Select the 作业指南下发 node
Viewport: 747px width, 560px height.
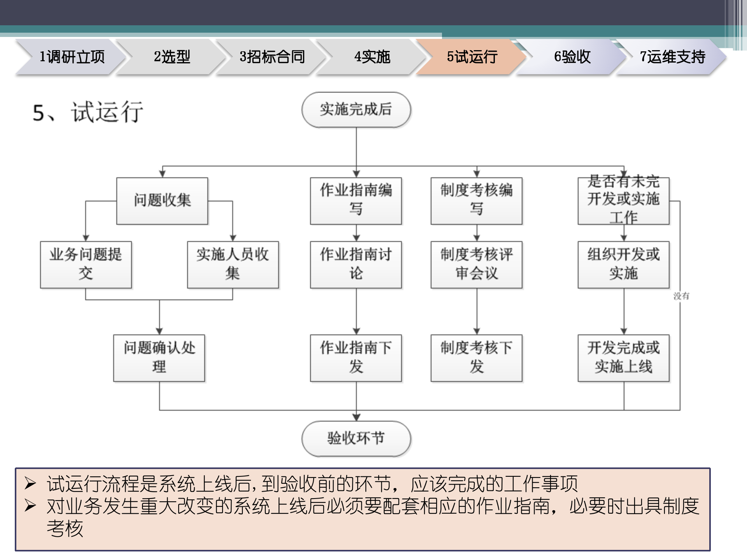[x=355, y=357]
